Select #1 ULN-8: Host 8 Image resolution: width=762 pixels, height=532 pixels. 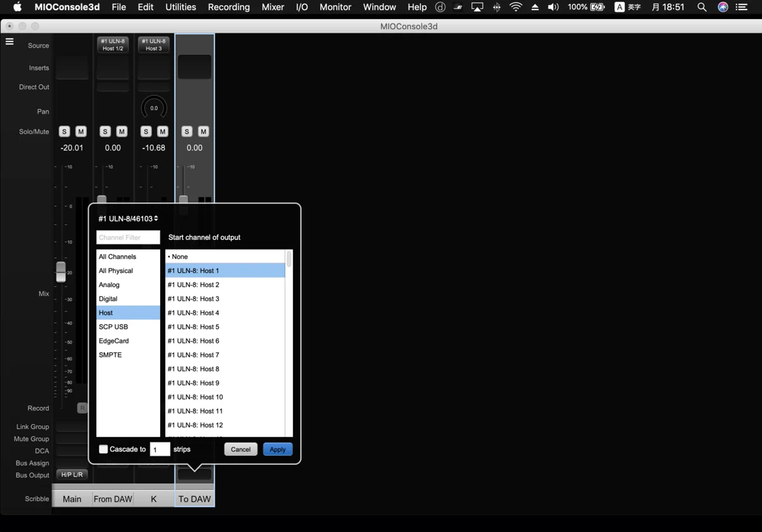coord(225,369)
